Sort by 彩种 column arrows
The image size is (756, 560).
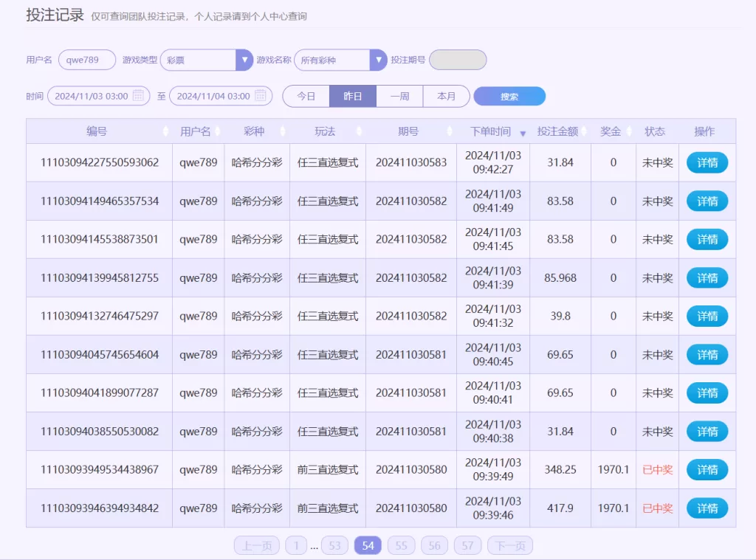click(283, 131)
